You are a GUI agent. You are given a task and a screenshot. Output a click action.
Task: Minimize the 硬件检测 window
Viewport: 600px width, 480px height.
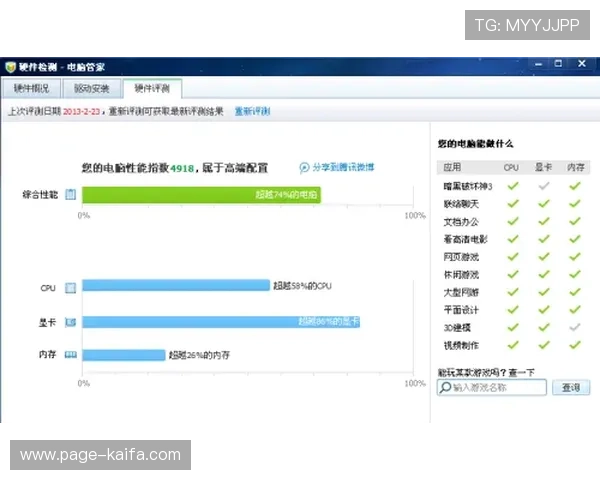[x=538, y=64]
